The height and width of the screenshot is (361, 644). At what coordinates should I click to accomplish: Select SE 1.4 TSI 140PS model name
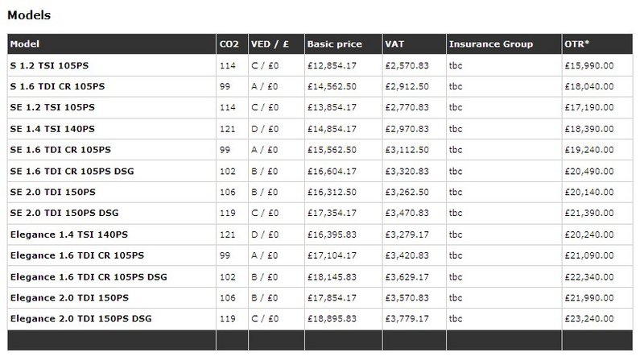(x=52, y=129)
